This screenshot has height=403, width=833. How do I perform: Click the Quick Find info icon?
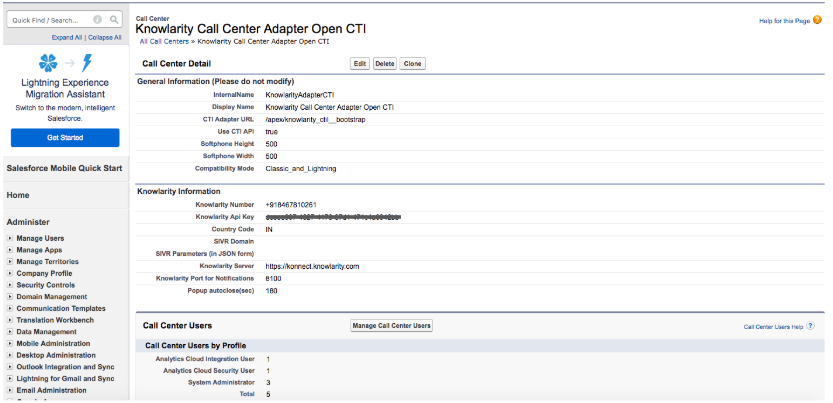pos(97,20)
